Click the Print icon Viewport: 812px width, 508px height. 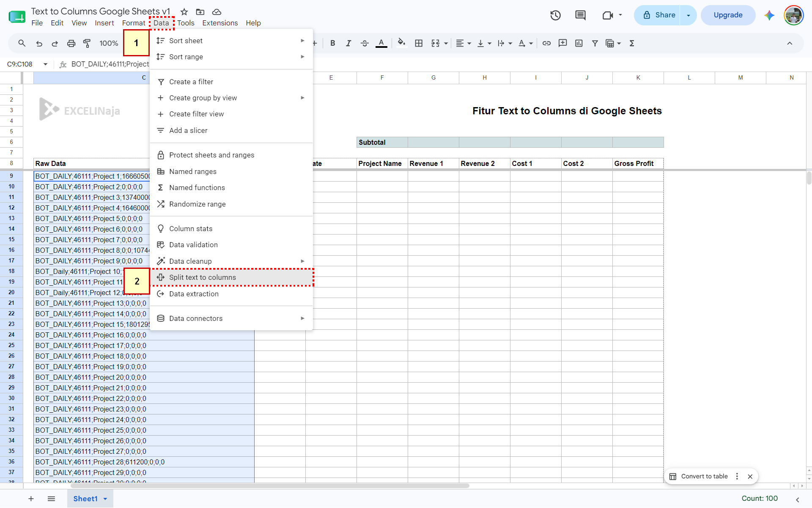71,43
